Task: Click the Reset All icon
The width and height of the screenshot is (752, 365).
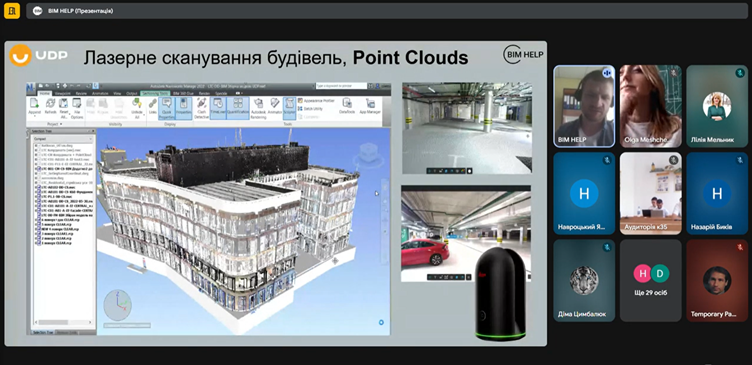Action: (x=63, y=104)
